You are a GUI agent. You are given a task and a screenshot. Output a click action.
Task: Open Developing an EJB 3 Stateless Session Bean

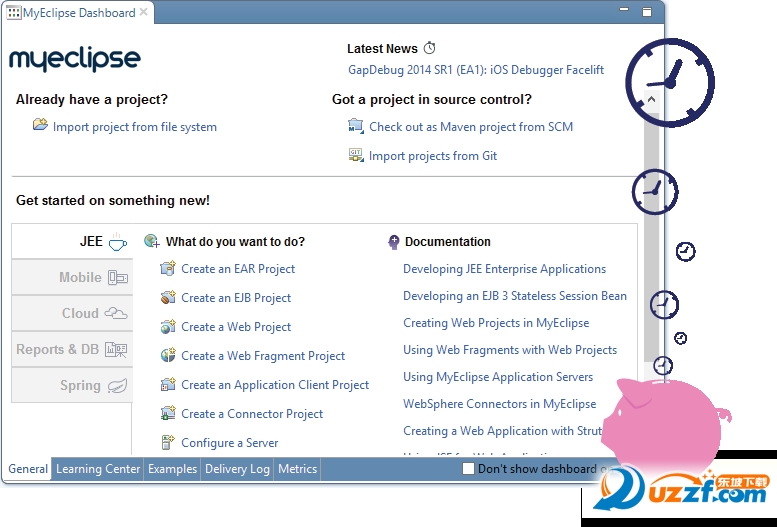515,296
